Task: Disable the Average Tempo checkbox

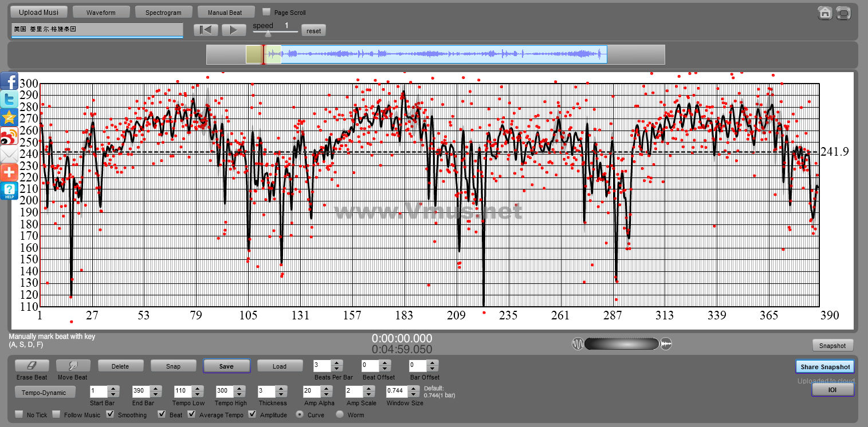Action: (x=192, y=414)
